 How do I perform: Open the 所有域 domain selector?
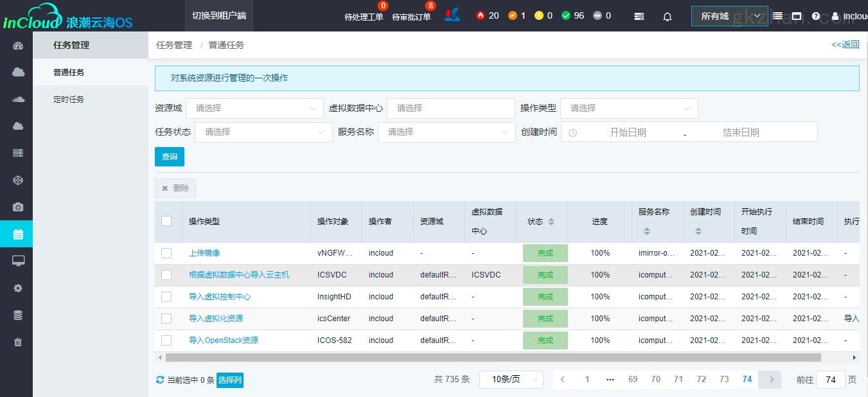coord(729,16)
